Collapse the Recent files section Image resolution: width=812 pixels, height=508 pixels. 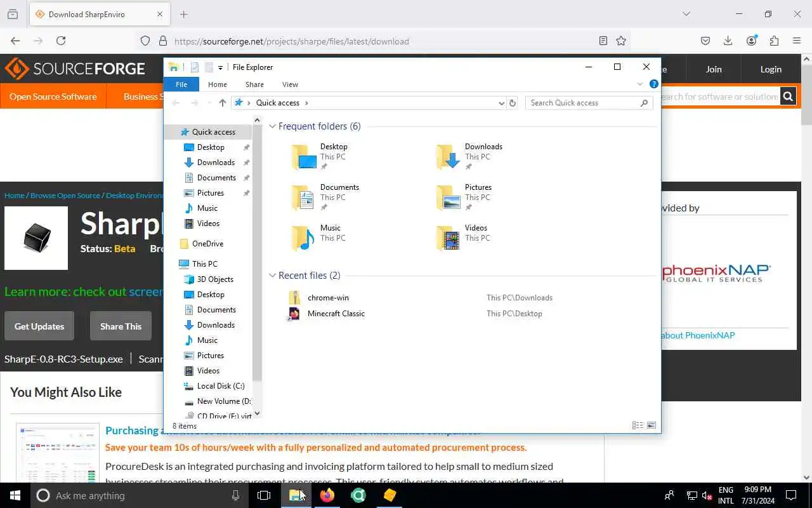point(272,276)
